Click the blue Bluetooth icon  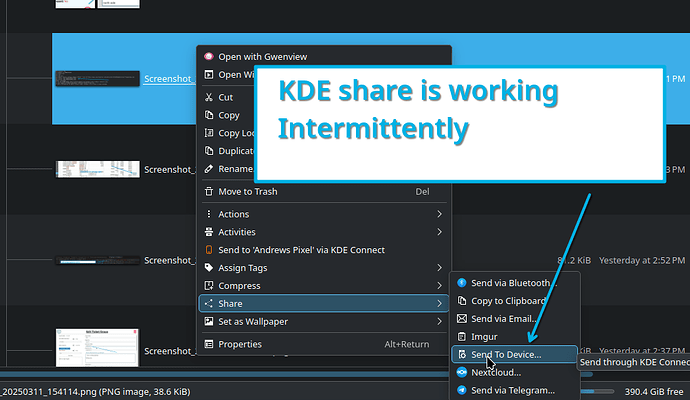(462, 283)
